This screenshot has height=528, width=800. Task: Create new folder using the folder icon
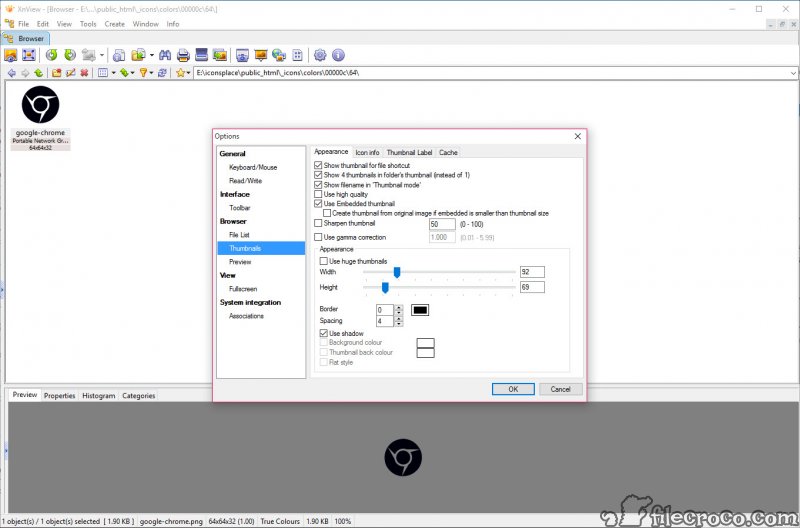[57, 73]
